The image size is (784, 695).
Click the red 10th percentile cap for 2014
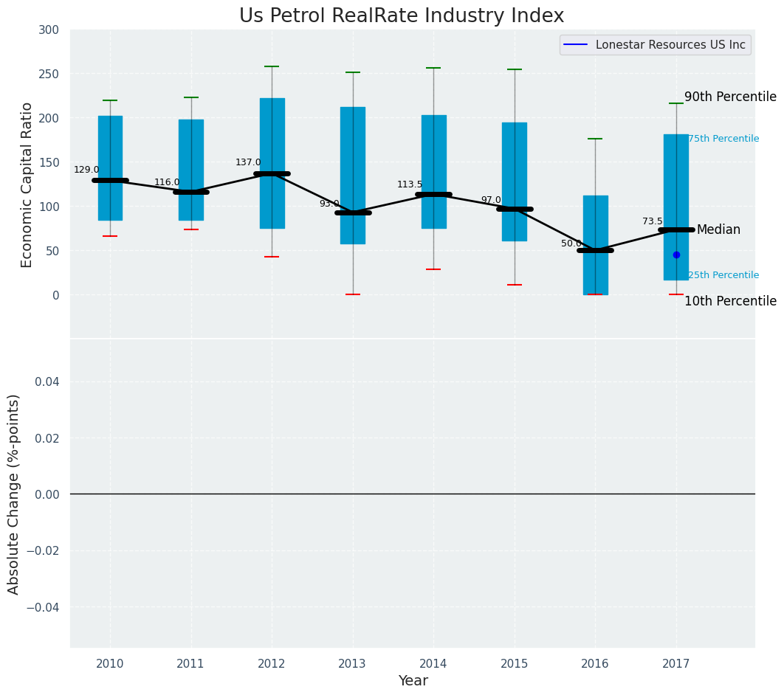(433, 269)
